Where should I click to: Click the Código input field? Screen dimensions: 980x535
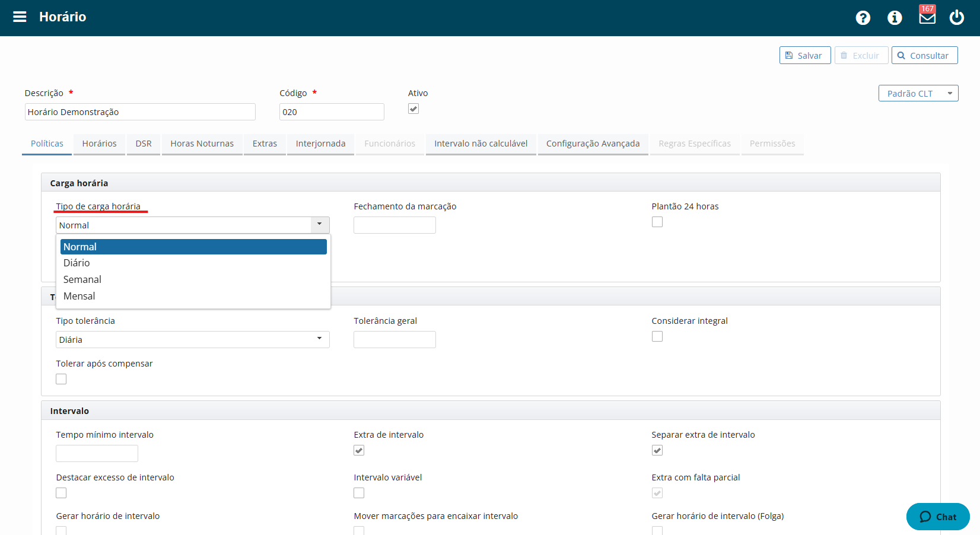click(332, 112)
